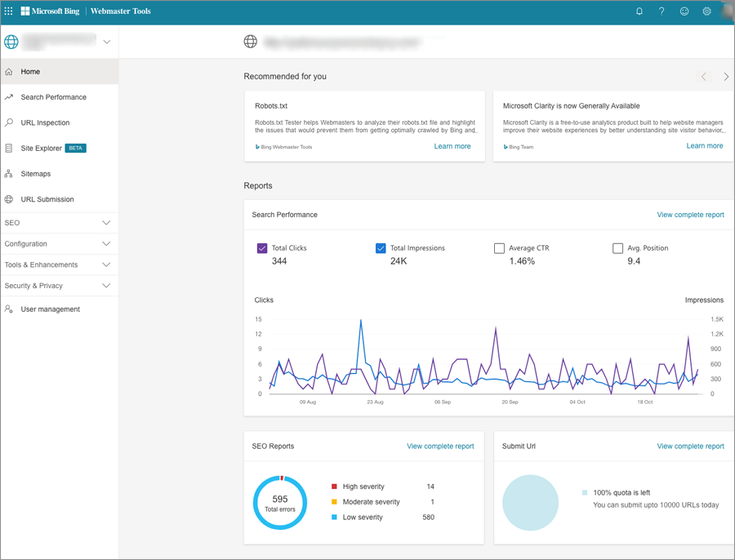Click the Microsoft Clarity card title

click(571, 106)
